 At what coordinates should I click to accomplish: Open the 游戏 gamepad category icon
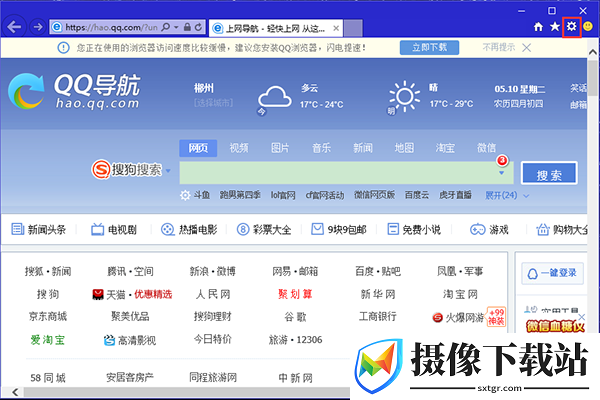(477, 229)
